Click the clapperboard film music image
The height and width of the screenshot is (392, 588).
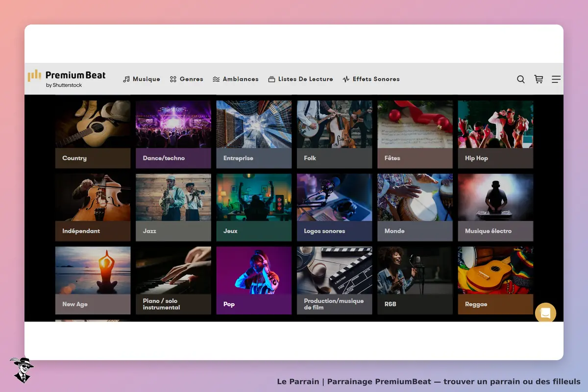(335, 270)
